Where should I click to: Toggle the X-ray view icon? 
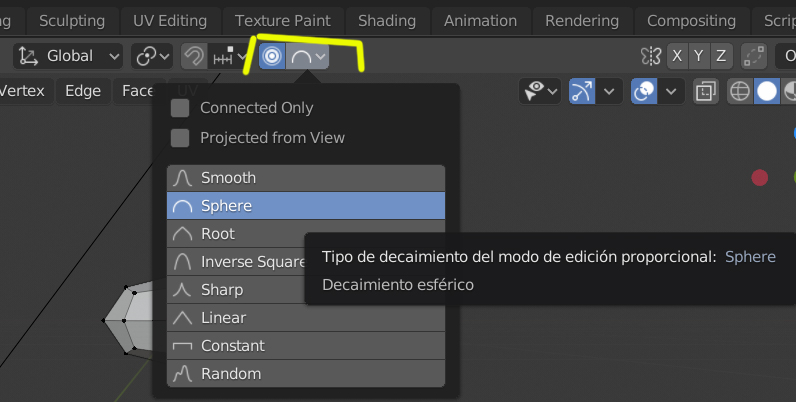[706, 92]
